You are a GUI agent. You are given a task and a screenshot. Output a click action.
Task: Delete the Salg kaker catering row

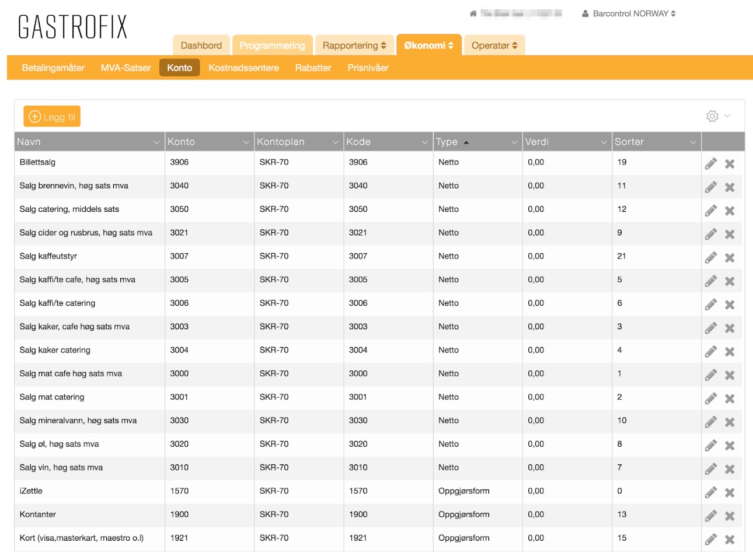coord(730,352)
